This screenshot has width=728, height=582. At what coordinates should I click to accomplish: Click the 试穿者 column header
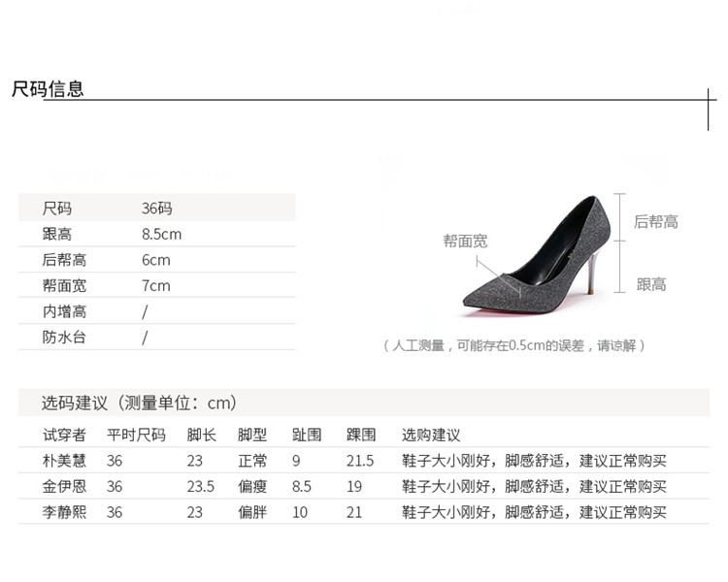pos(64,435)
